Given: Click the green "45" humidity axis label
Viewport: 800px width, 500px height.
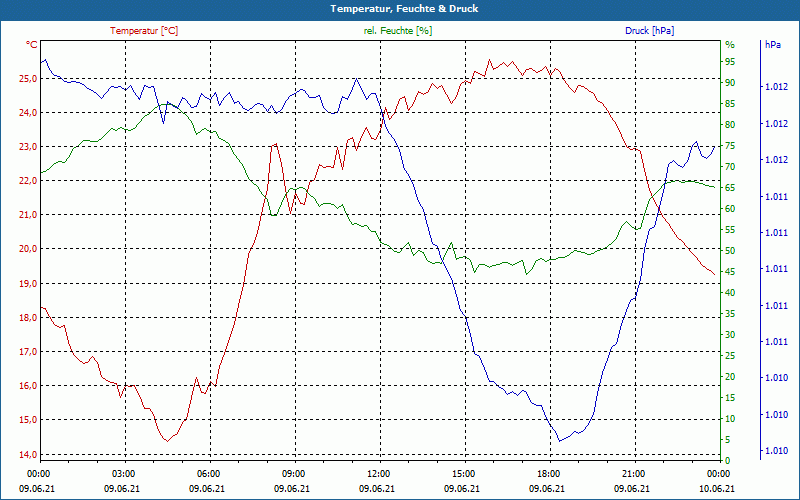Looking at the screenshot, I should [730, 272].
